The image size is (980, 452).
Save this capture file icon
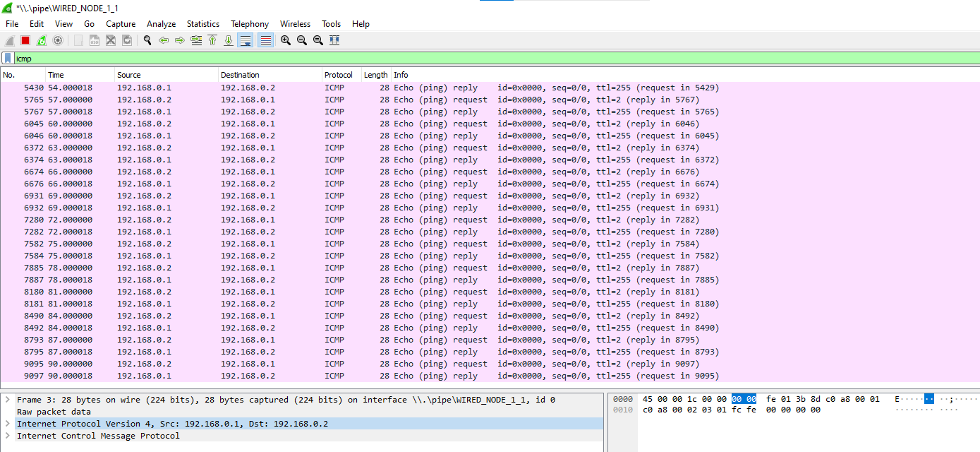(x=95, y=40)
